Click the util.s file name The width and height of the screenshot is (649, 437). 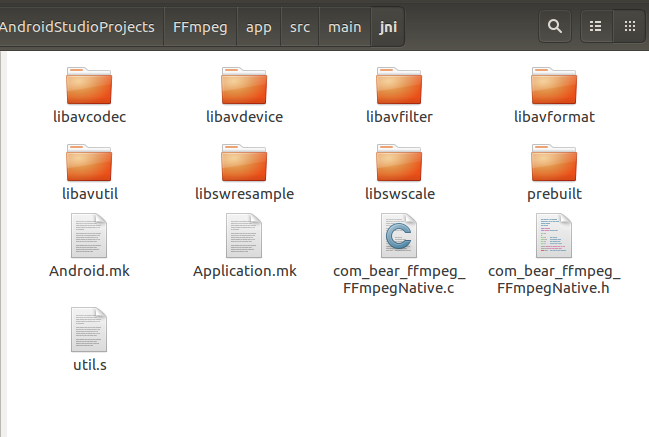pos(90,365)
